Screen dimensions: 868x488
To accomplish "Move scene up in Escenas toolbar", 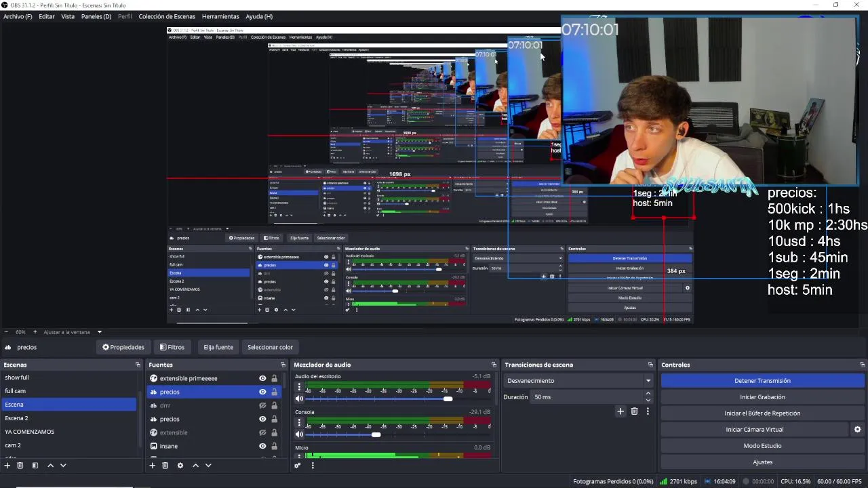I will (x=50, y=466).
